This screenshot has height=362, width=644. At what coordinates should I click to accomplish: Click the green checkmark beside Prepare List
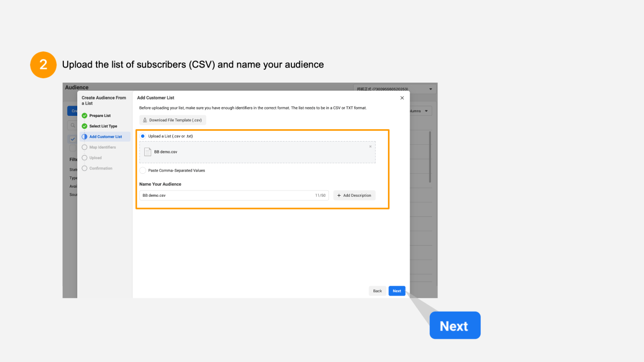point(84,115)
